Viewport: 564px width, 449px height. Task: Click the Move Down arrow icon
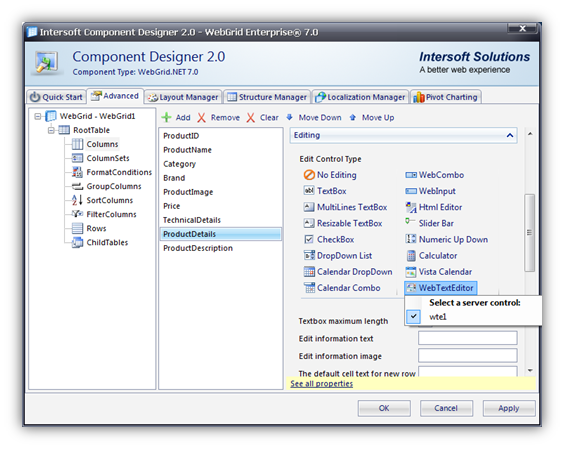click(x=290, y=117)
